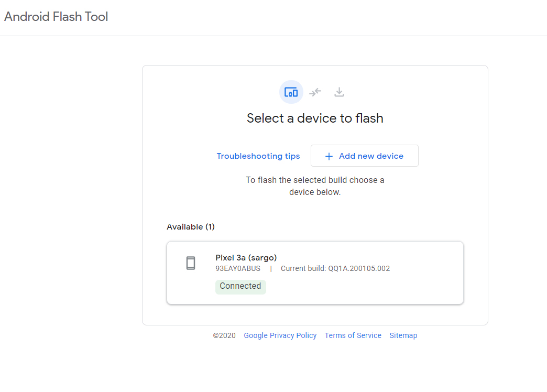Click the serial number 93EAY0ABUS
This screenshot has height=392, width=547.
[x=238, y=269]
